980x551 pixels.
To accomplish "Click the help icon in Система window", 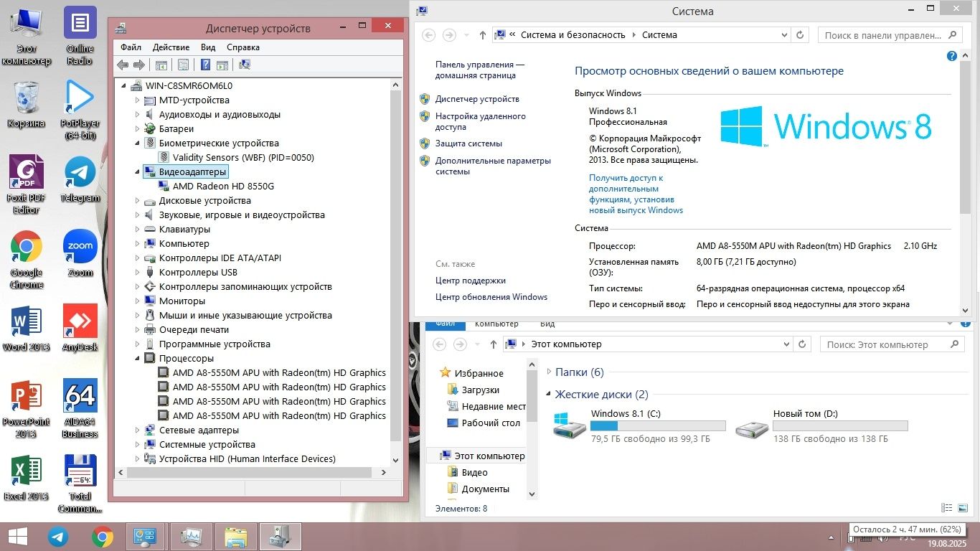I will click(952, 56).
